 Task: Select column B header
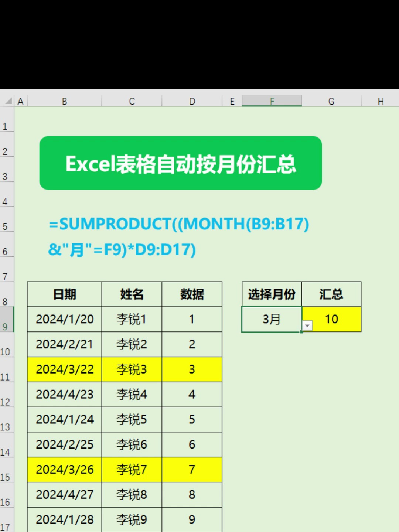coord(65,101)
